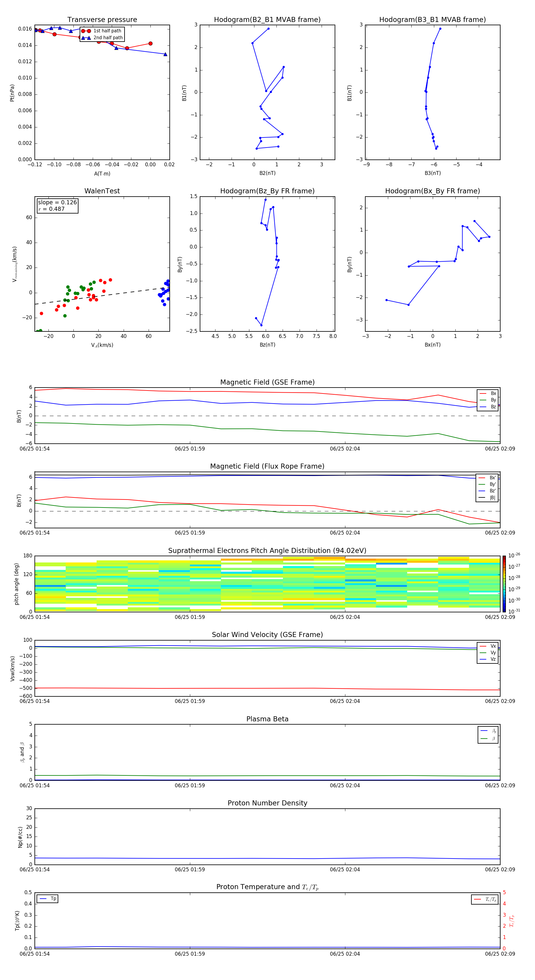
Task: Click the red data point at A=0.00
Action: point(150,43)
